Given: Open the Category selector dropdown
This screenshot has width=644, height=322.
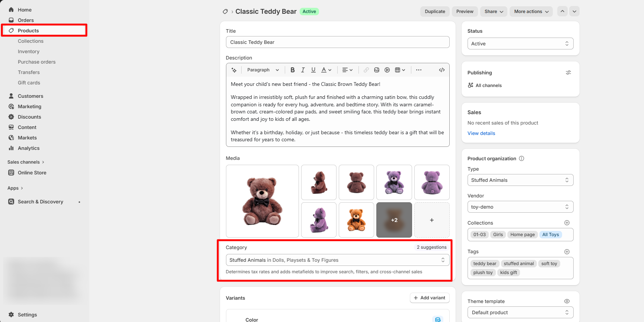Looking at the screenshot, I should coord(338,260).
